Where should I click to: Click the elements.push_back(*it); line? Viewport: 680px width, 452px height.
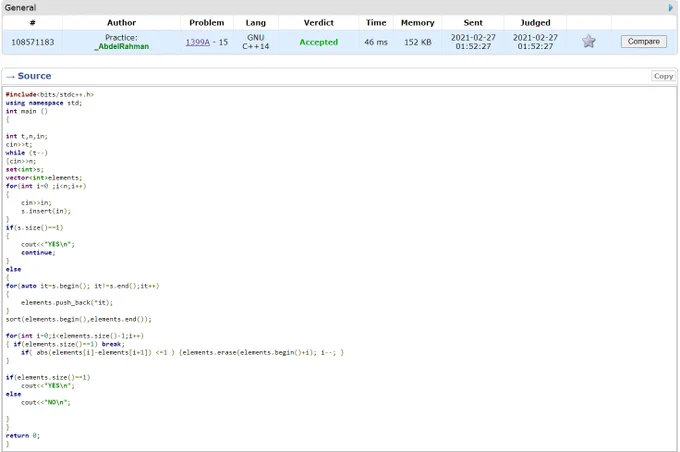67,303
